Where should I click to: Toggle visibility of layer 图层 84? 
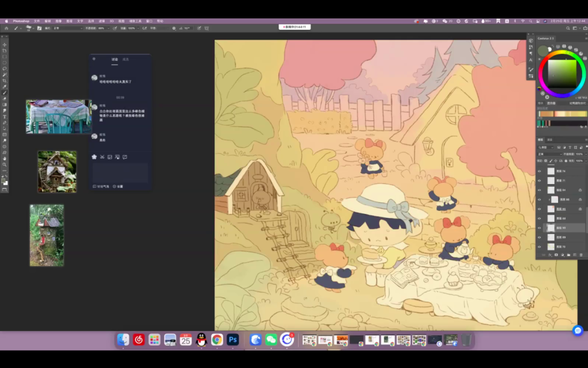539,190
